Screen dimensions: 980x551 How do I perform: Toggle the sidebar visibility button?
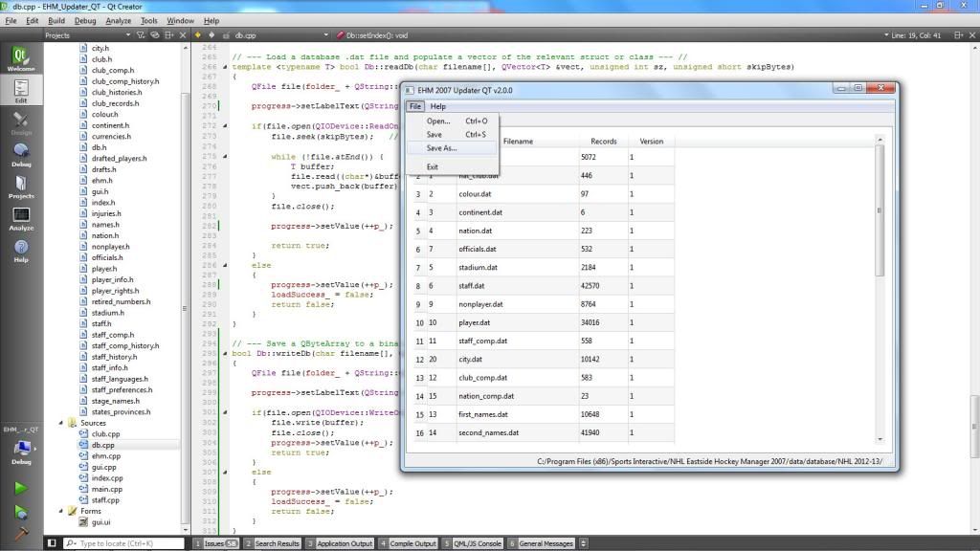pyautogui.click(x=52, y=543)
